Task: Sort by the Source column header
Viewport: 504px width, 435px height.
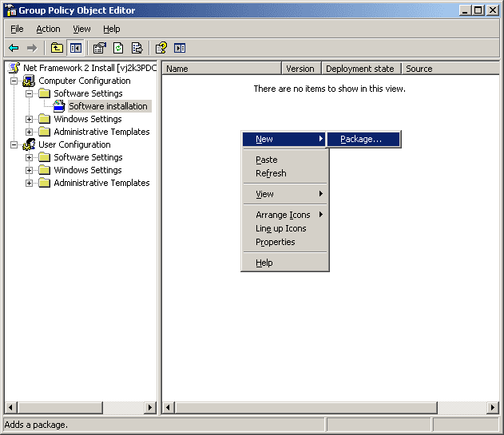Action: point(450,69)
